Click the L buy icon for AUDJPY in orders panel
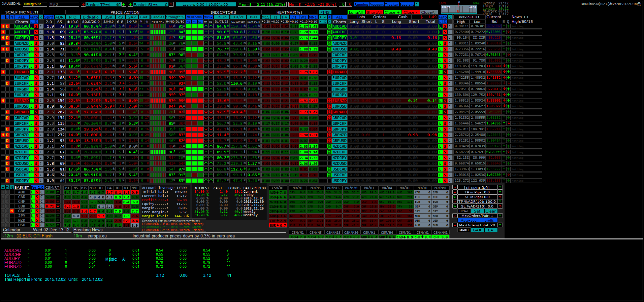This screenshot has width=644, height=302. (440, 38)
